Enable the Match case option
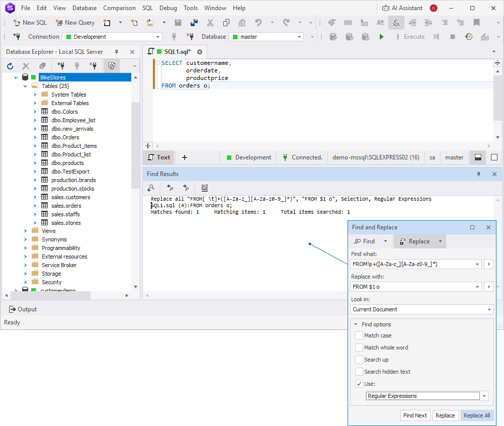The height and width of the screenshot is (426, 504). (x=359, y=335)
